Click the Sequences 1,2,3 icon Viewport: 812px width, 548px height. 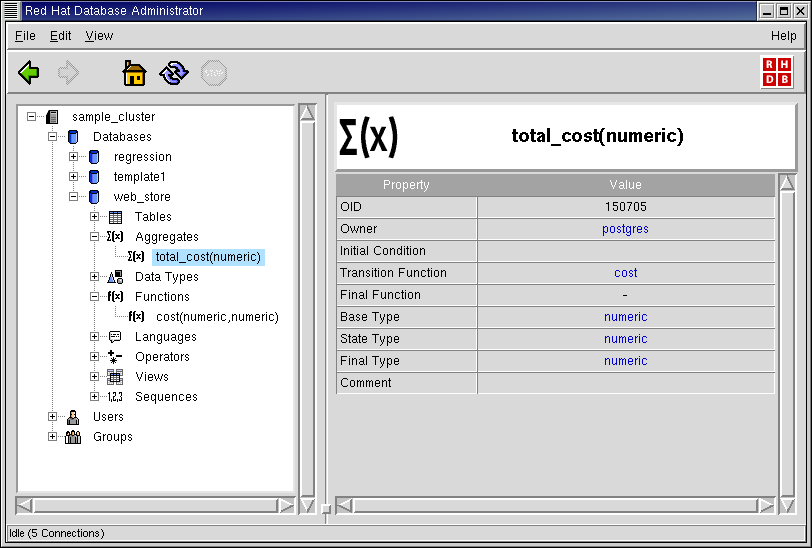[x=115, y=397]
